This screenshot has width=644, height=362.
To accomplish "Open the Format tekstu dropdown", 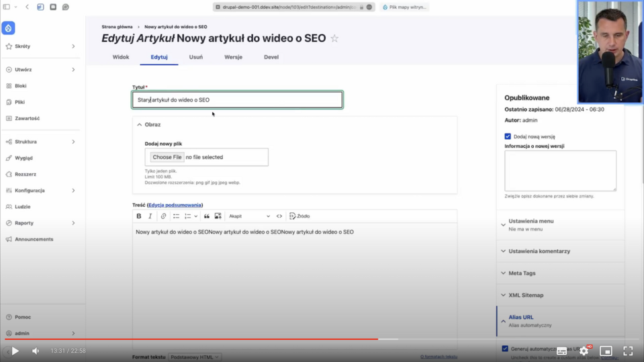I will (x=194, y=357).
